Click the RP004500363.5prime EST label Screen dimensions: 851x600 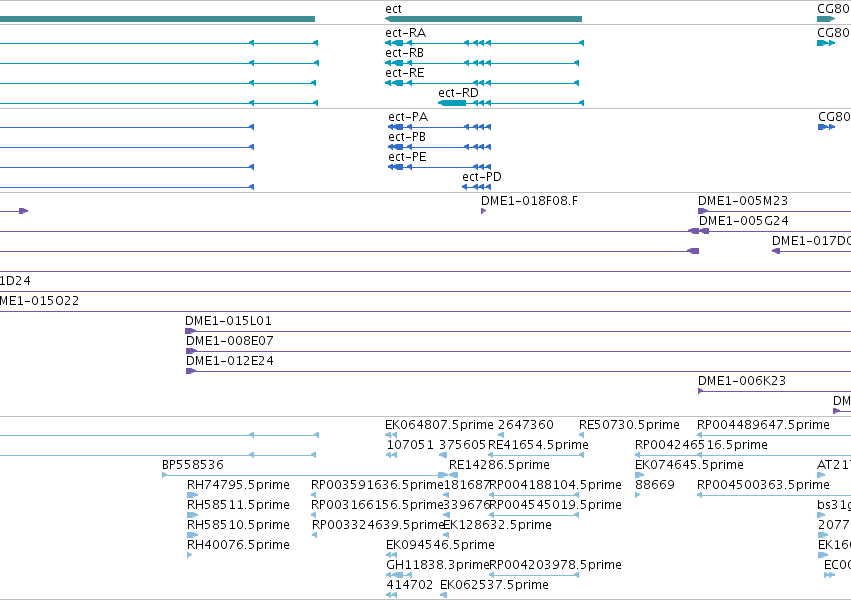764,485
